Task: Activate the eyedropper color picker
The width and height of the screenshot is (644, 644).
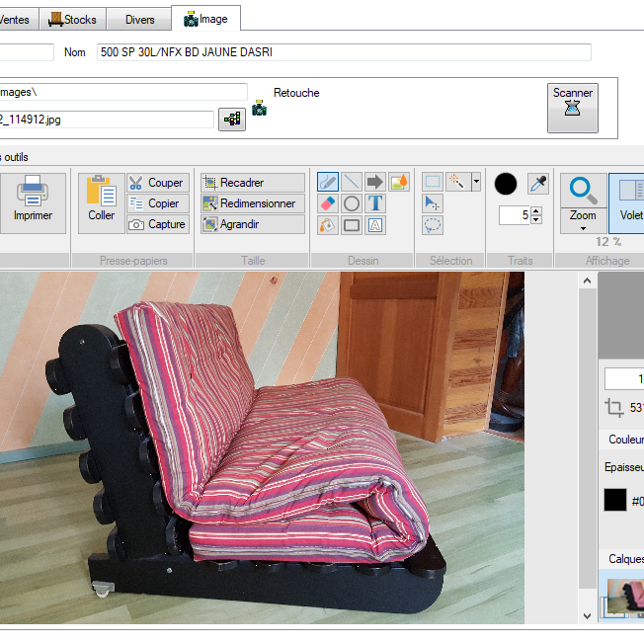Action: tap(538, 183)
